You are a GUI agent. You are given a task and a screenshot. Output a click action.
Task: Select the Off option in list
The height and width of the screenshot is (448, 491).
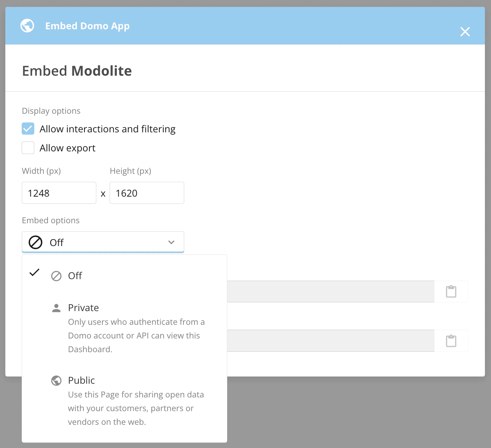pyautogui.click(x=124, y=275)
